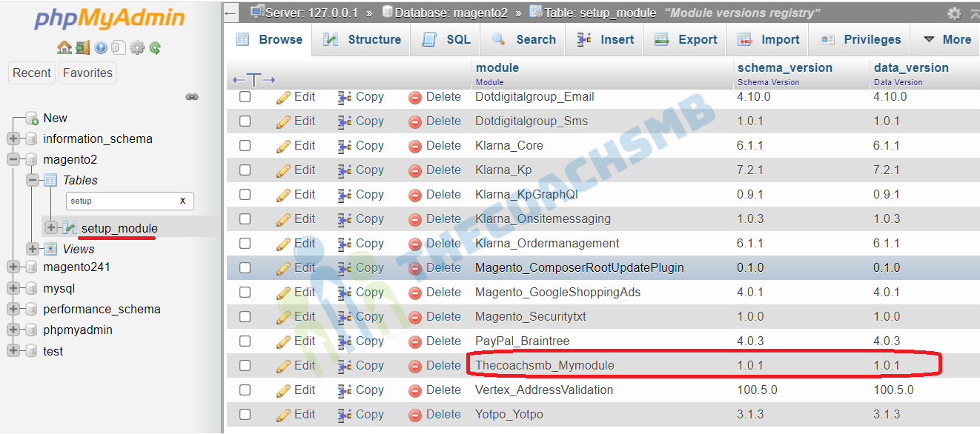This screenshot has height=434, width=980.
Task: Click pencil Edit icon for Klarna_Core
Action: pos(283,146)
